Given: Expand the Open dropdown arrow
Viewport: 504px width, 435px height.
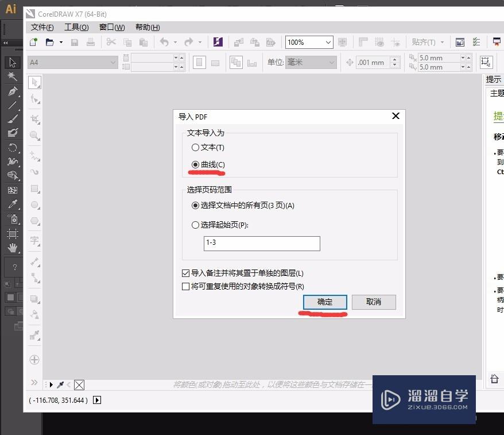Looking at the screenshot, I should [61, 42].
